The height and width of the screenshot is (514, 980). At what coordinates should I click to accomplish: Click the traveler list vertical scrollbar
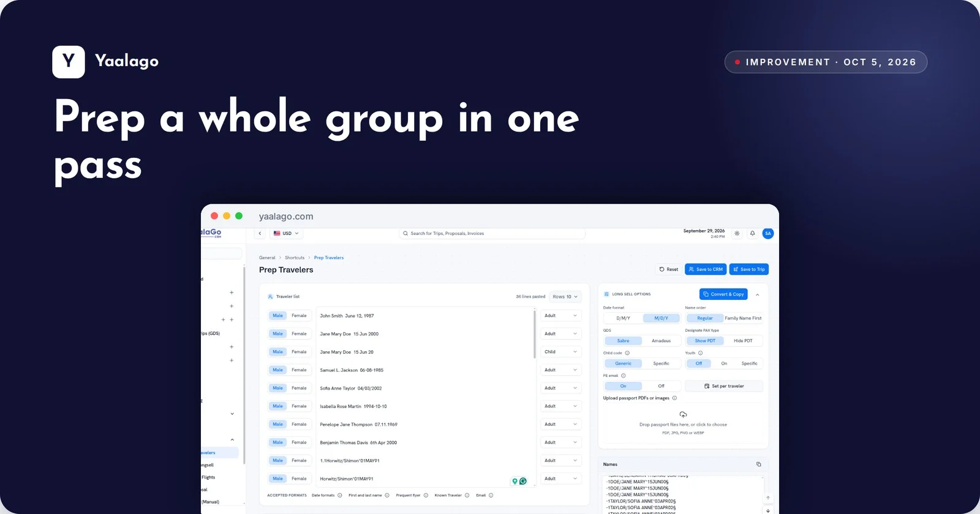pos(536,334)
